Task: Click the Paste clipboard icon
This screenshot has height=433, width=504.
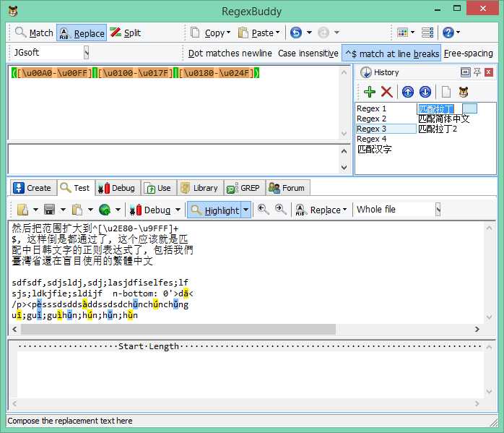Action: point(243,33)
